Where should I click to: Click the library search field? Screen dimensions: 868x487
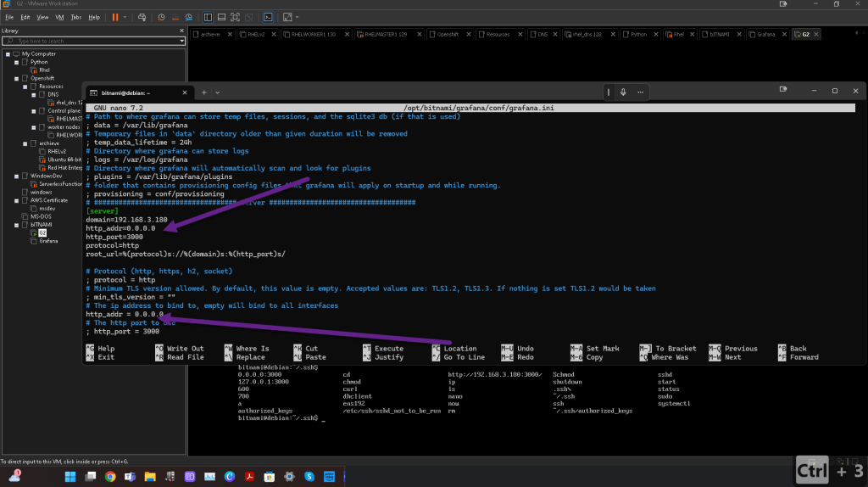coord(90,41)
